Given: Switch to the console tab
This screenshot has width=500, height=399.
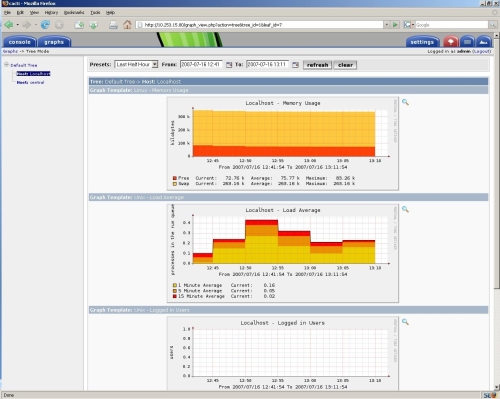Looking at the screenshot, I should click(x=20, y=42).
